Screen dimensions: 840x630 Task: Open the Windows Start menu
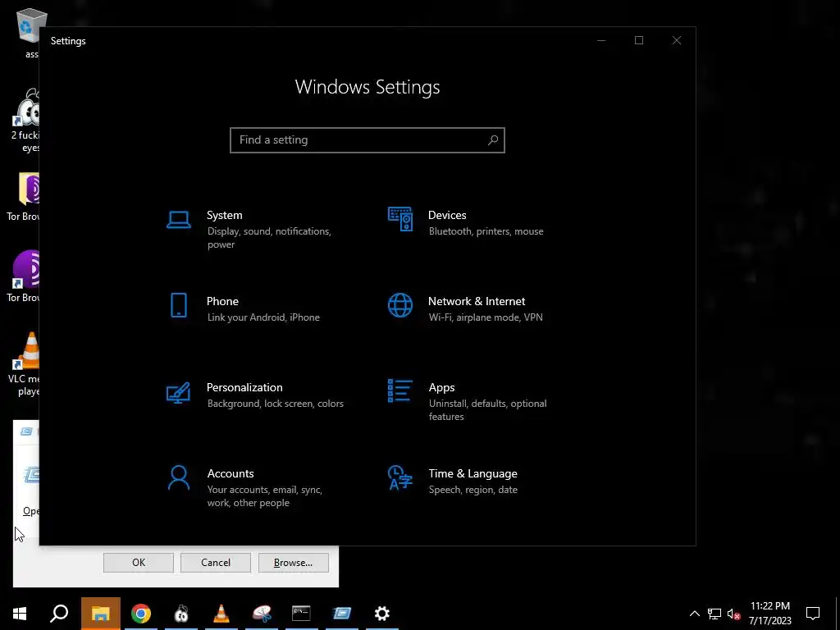pos(20,614)
